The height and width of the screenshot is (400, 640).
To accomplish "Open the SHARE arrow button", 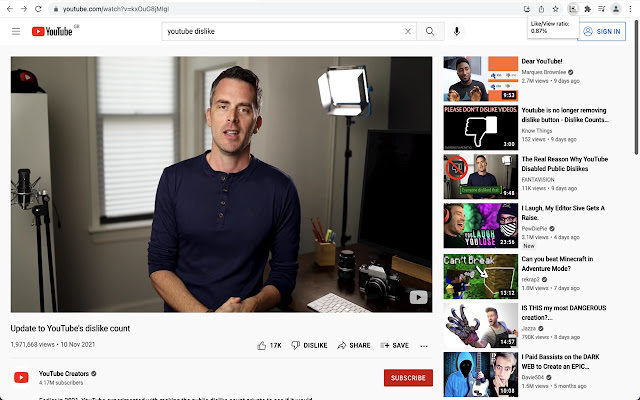I will point(354,345).
